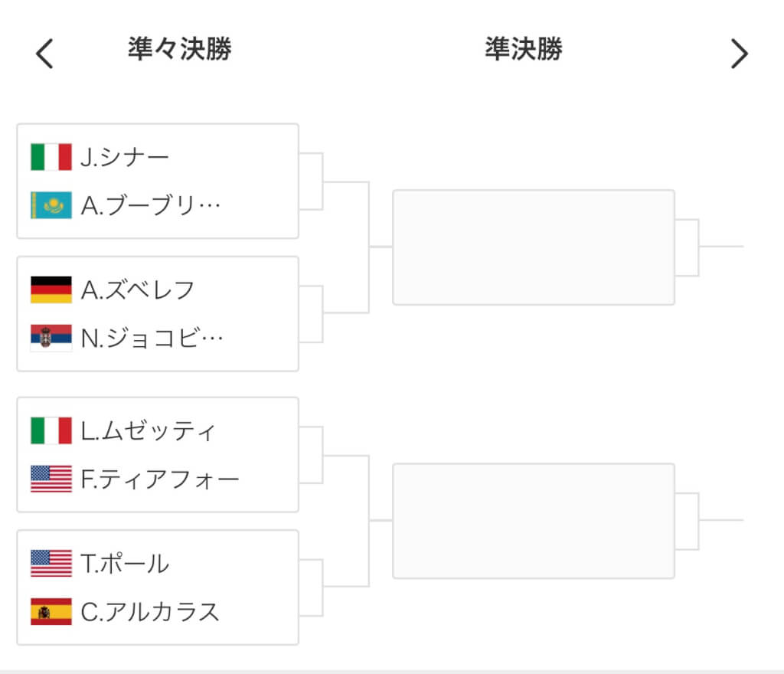Open player N.ジョコビ… entry
This screenshot has width=784, height=674.
152,338
